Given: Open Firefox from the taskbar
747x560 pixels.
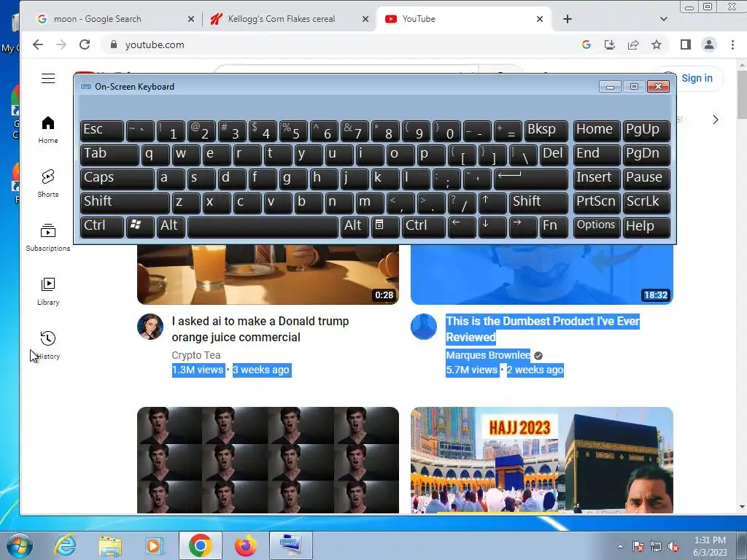Looking at the screenshot, I should (x=245, y=545).
